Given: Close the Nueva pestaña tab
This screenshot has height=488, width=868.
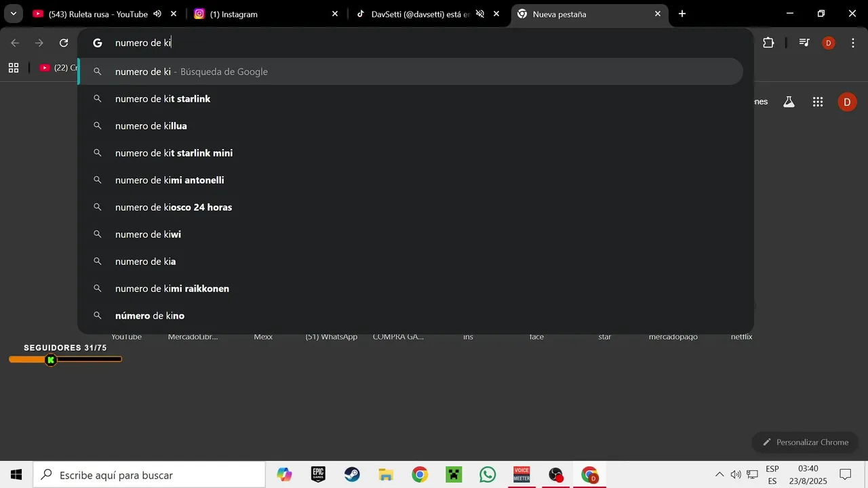Looking at the screenshot, I should tap(658, 14).
